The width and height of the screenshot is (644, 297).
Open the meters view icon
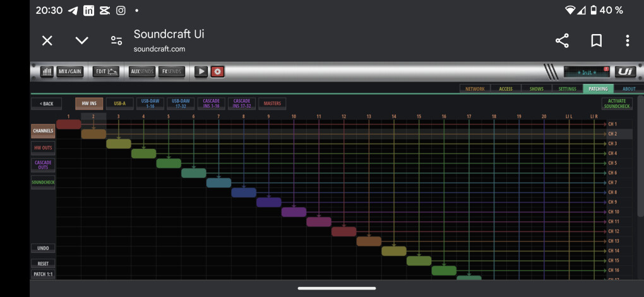pos(47,72)
